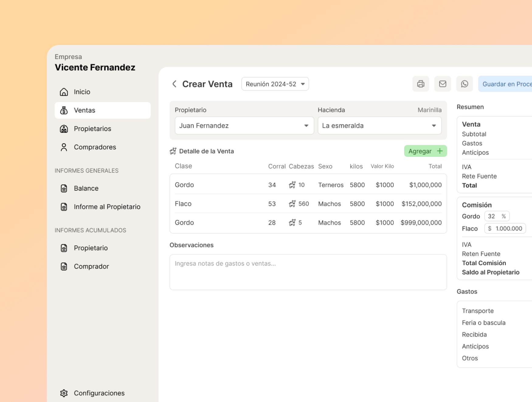
Task: Click Recibida in the Gastos panel
Action: (474, 334)
